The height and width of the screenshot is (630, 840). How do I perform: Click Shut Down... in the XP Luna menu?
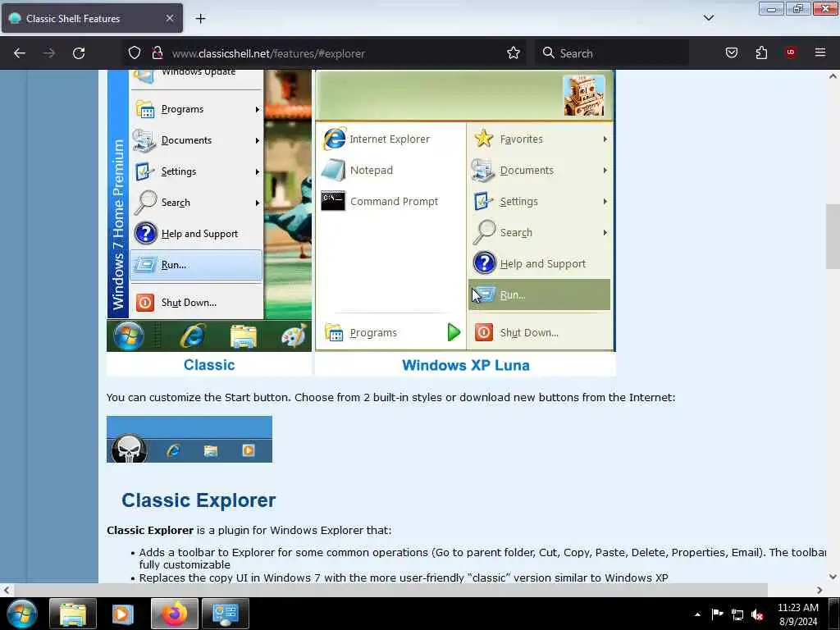pos(539,333)
